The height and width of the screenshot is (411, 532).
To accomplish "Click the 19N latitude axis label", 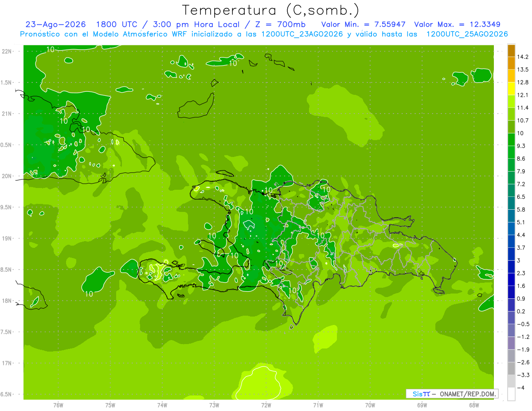I will coord(8,239).
